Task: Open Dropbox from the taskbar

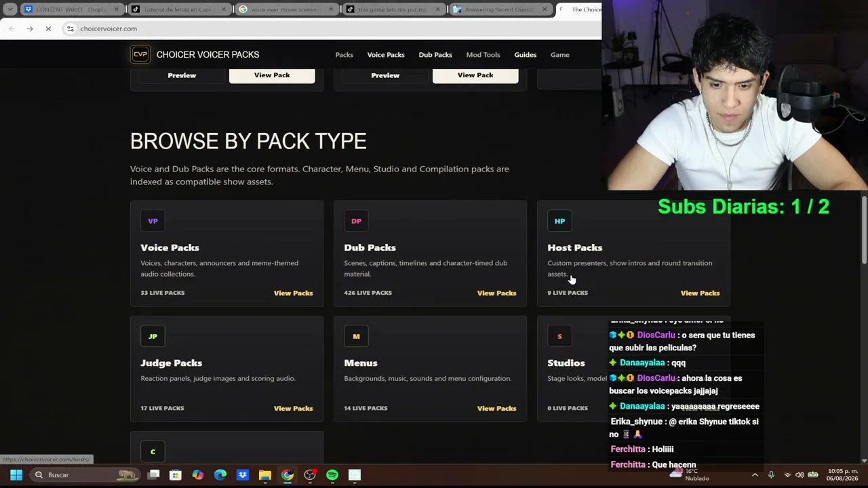Action: [243, 475]
